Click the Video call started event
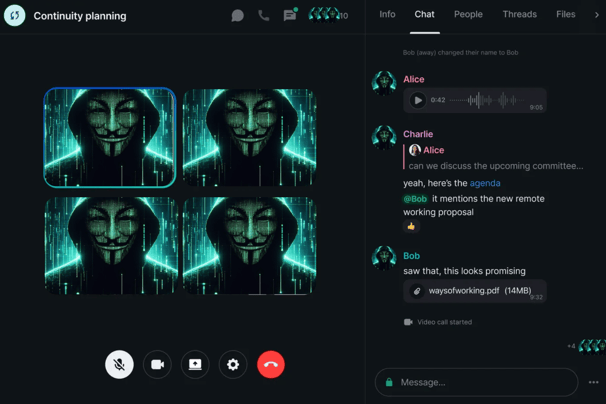The image size is (606, 404). (438, 322)
